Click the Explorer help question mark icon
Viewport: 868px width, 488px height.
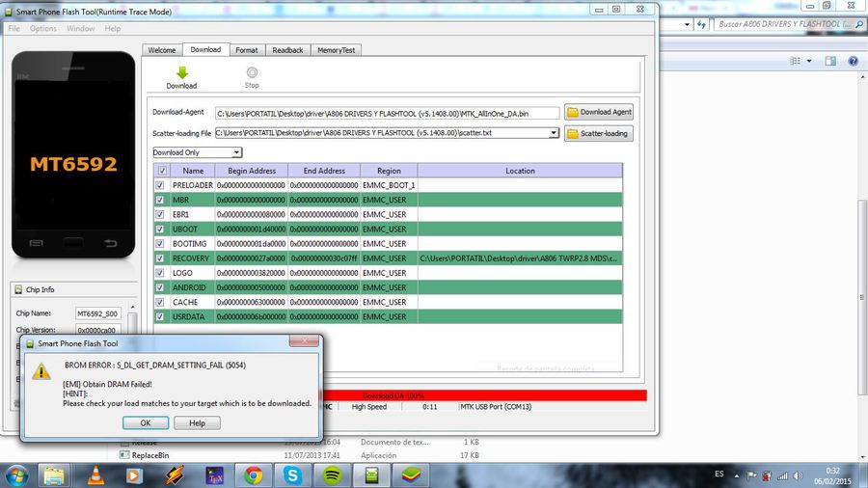[x=854, y=61]
